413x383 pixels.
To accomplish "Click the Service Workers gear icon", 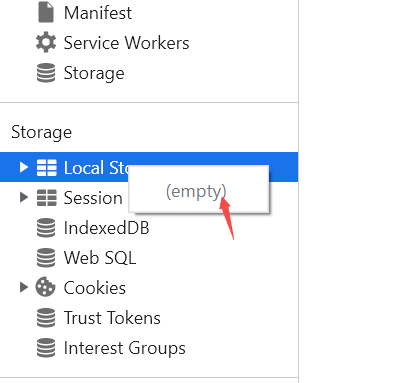I will click(x=46, y=42).
